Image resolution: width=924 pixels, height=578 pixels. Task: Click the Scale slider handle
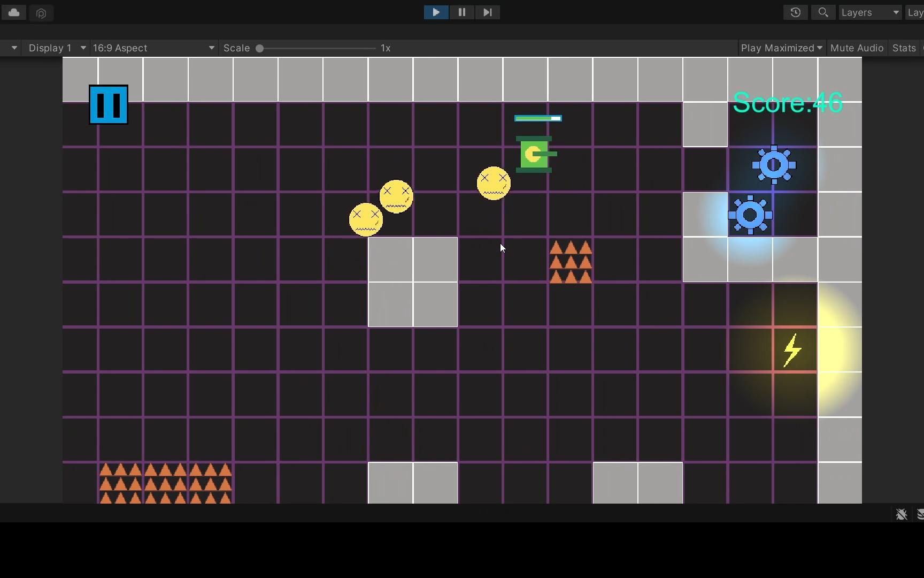pyautogui.click(x=260, y=48)
